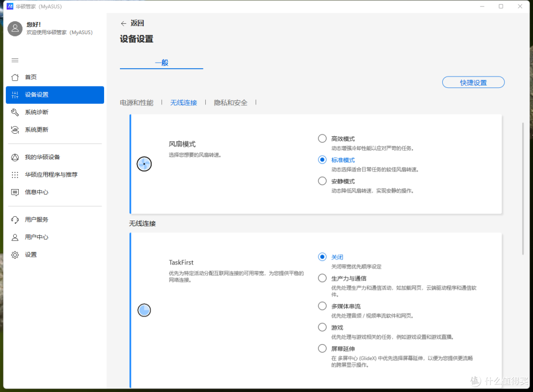This screenshot has width=533, height=392.
Task: Click the refresh icon for 系统更新
Action: (15, 130)
